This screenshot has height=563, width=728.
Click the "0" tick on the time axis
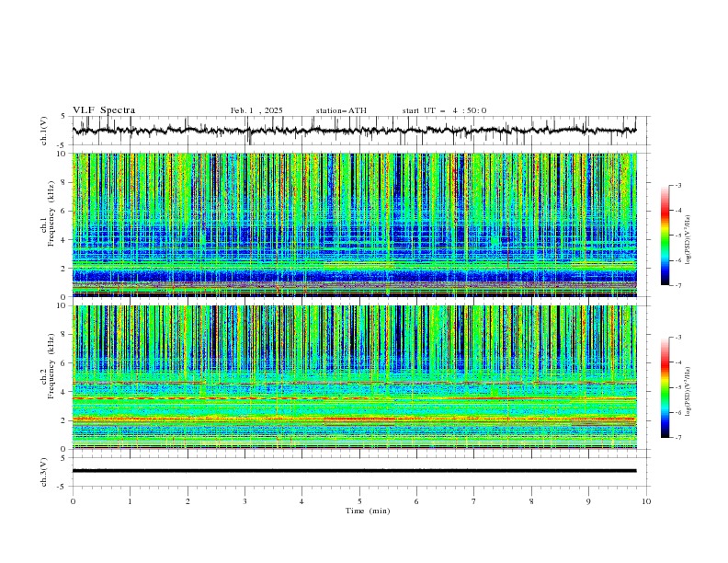coord(73,501)
